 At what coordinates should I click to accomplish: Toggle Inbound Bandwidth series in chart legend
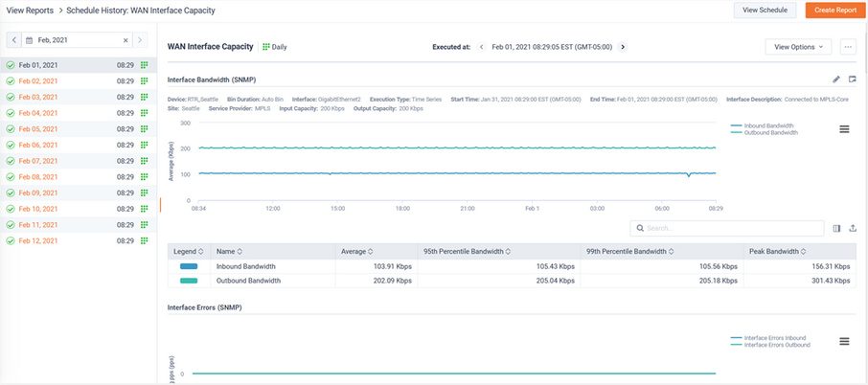click(762, 126)
